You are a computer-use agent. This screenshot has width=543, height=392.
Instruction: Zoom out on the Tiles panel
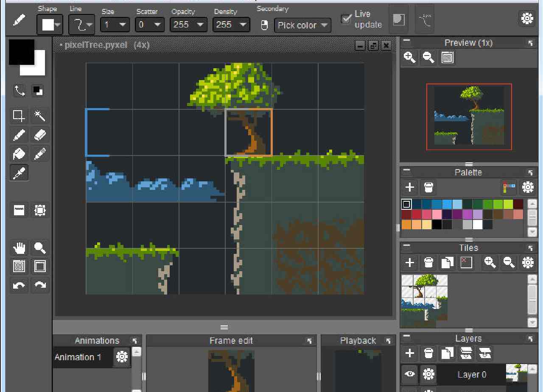[x=509, y=262]
